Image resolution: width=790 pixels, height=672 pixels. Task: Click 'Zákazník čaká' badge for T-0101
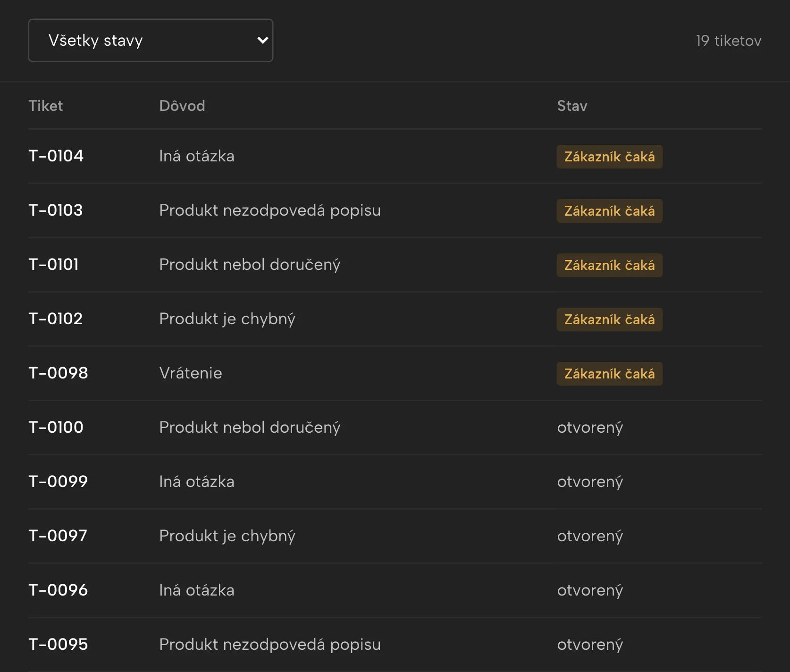[610, 265]
